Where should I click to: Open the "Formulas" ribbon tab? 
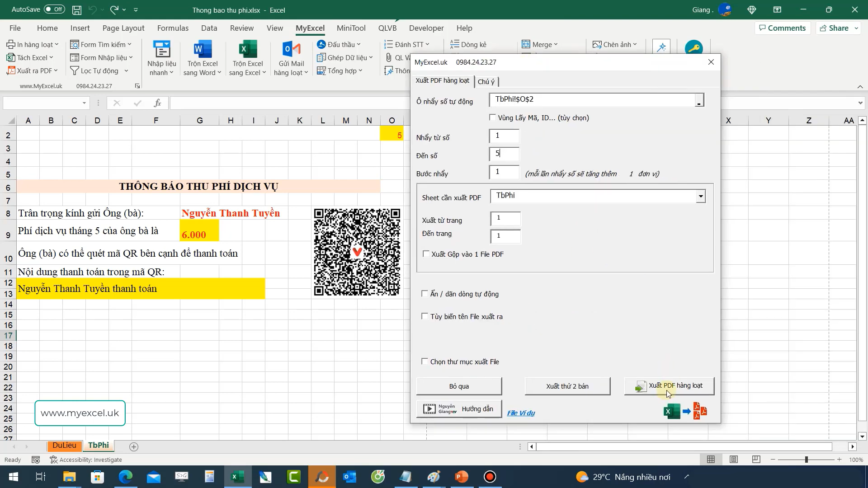click(173, 28)
